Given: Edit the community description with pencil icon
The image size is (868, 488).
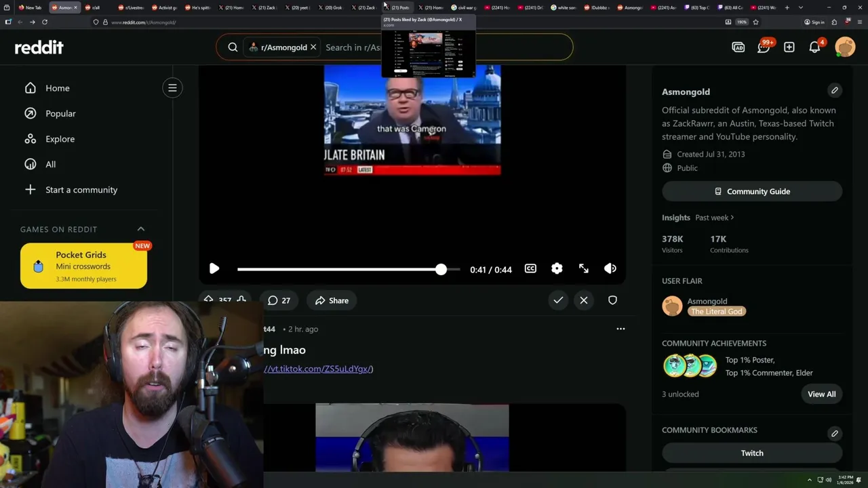Looking at the screenshot, I should pos(835,90).
